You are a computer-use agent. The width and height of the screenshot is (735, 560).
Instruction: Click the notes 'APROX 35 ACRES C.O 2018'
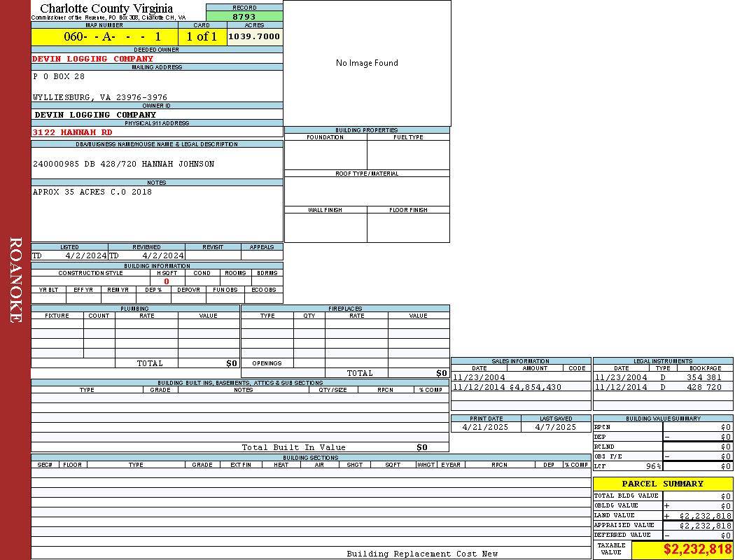pos(92,192)
